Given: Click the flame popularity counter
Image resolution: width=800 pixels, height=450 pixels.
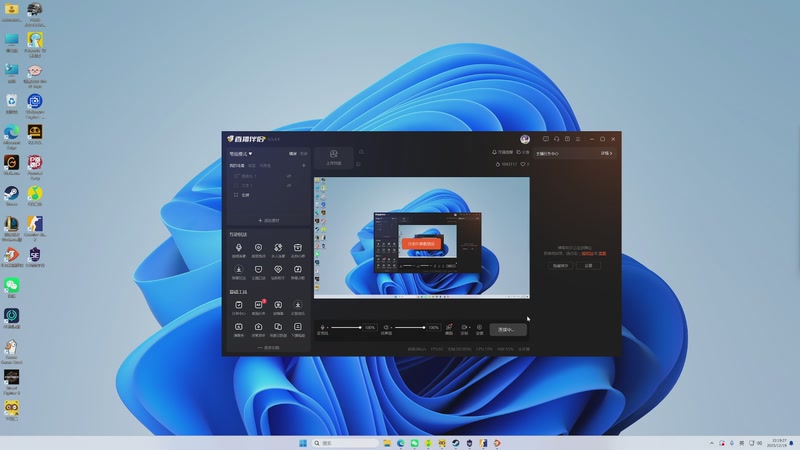Looking at the screenshot, I should pos(506,164).
